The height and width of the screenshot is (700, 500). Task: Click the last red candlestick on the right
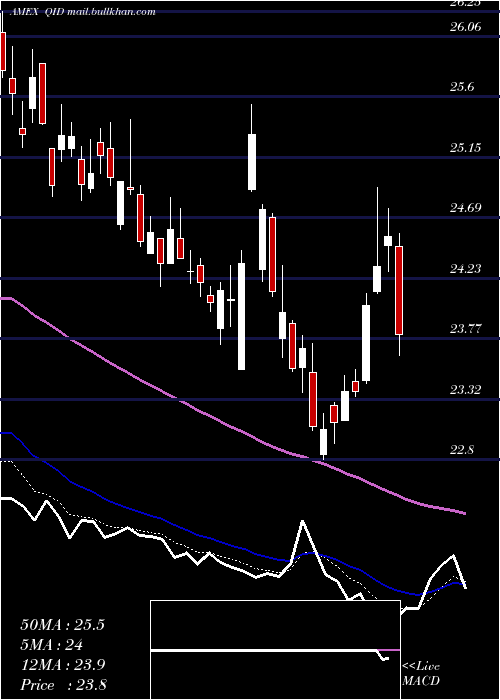point(399,290)
